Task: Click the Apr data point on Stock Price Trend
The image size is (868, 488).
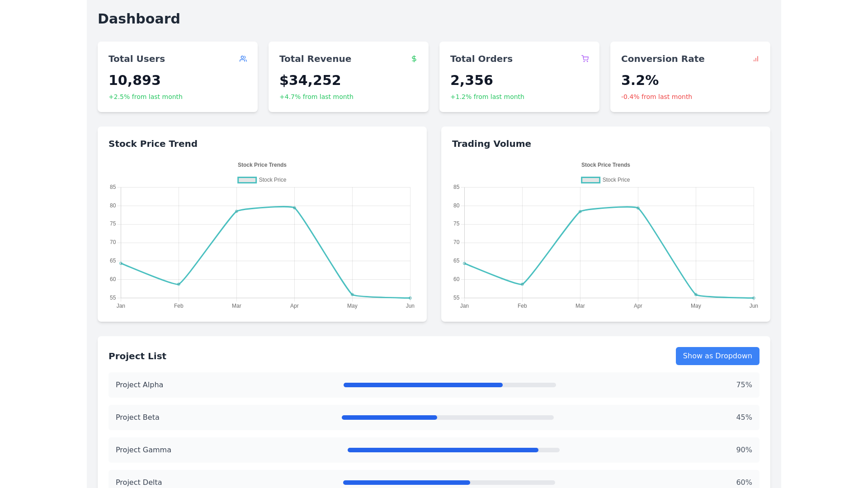Action: 294,207
